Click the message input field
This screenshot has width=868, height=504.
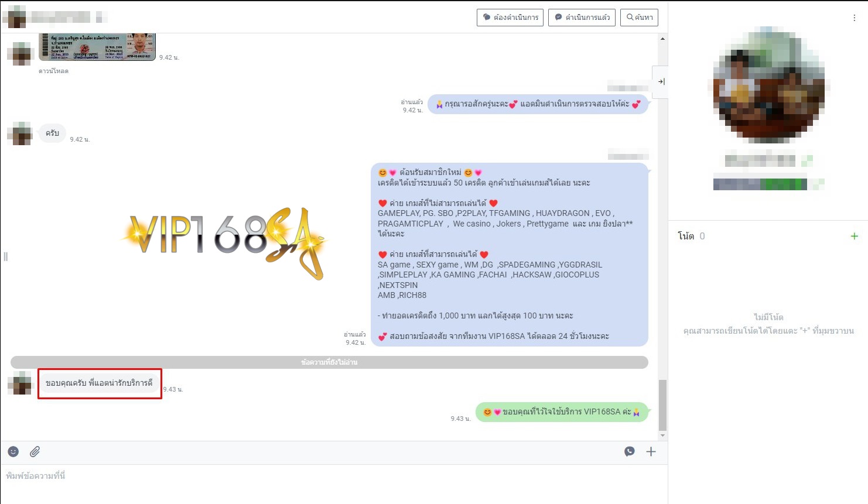334,476
